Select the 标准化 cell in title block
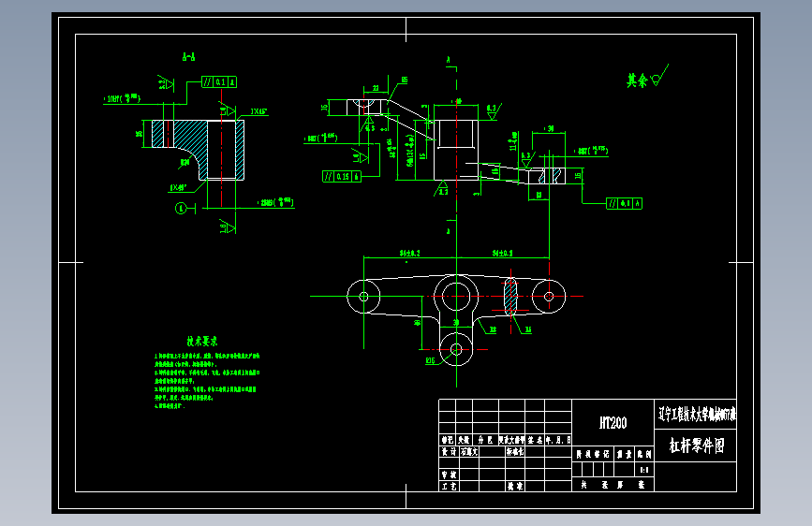Viewport: 812px width, 526px height. pyautogui.click(x=515, y=451)
